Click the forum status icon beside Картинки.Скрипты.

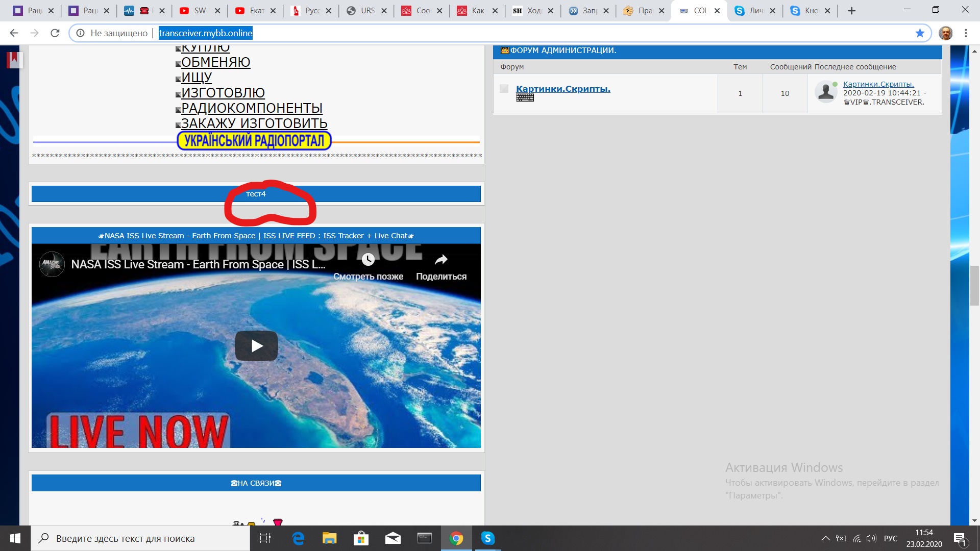click(504, 89)
